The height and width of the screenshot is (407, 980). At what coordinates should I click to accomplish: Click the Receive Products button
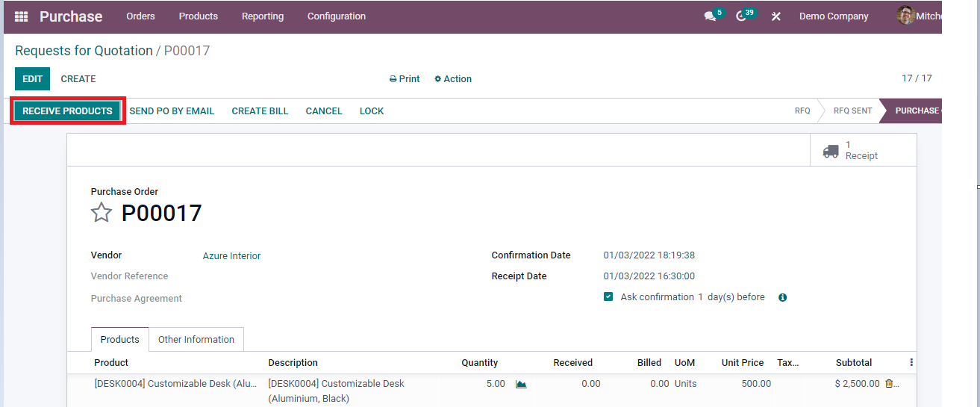click(x=67, y=111)
